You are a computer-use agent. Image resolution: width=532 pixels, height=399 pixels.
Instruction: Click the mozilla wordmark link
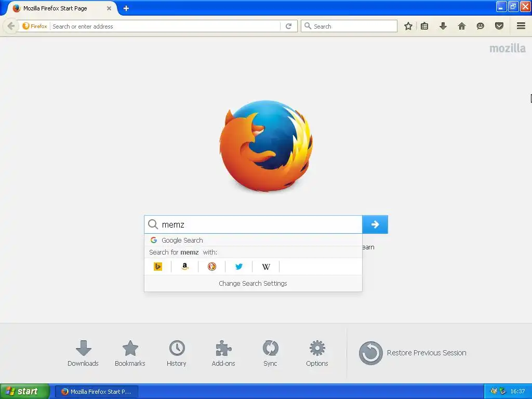[508, 48]
